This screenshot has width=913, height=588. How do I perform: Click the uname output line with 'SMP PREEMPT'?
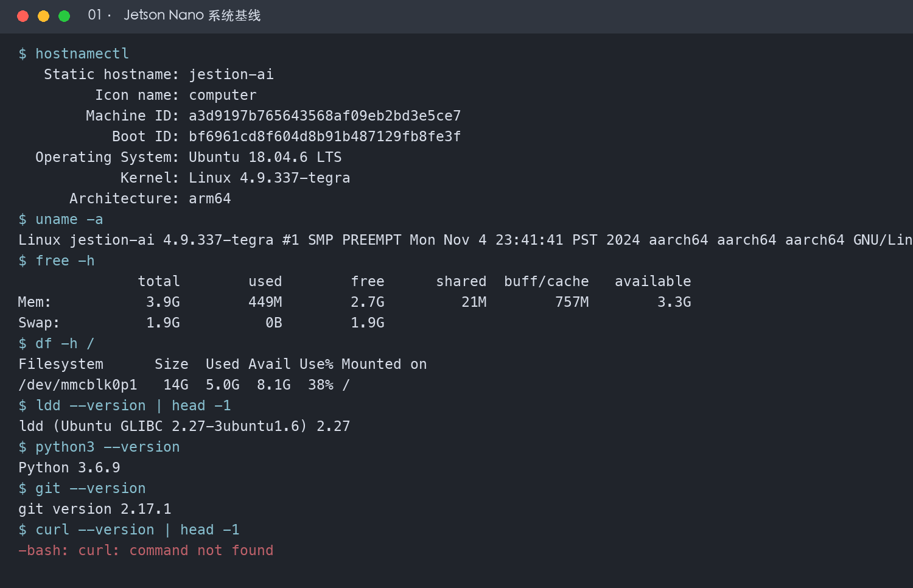click(466, 240)
